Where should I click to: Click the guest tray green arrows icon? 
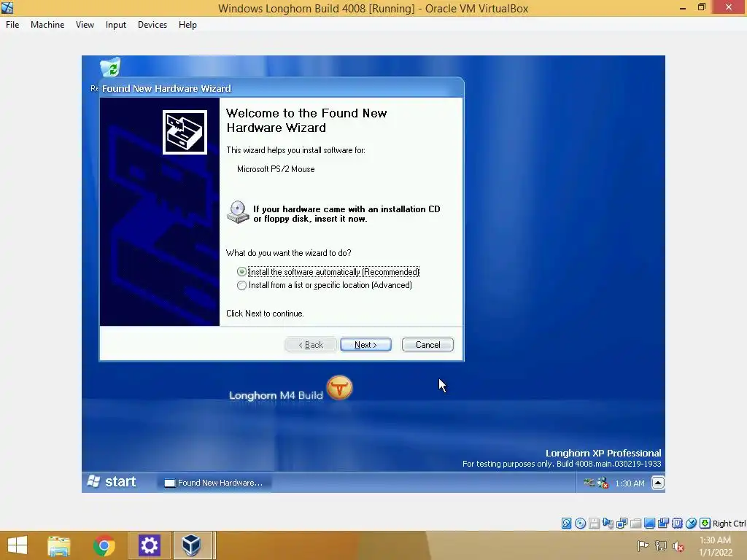click(x=589, y=483)
